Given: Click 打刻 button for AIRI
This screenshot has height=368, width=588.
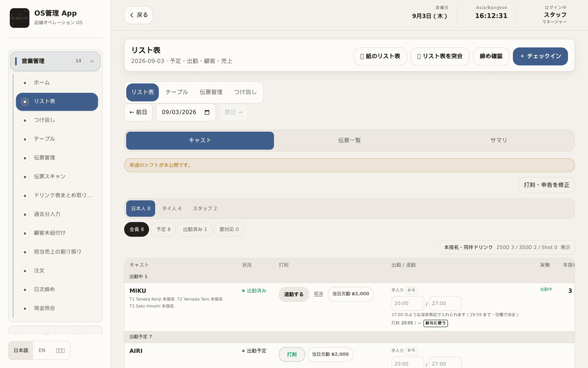Looking at the screenshot, I should (292, 354).
